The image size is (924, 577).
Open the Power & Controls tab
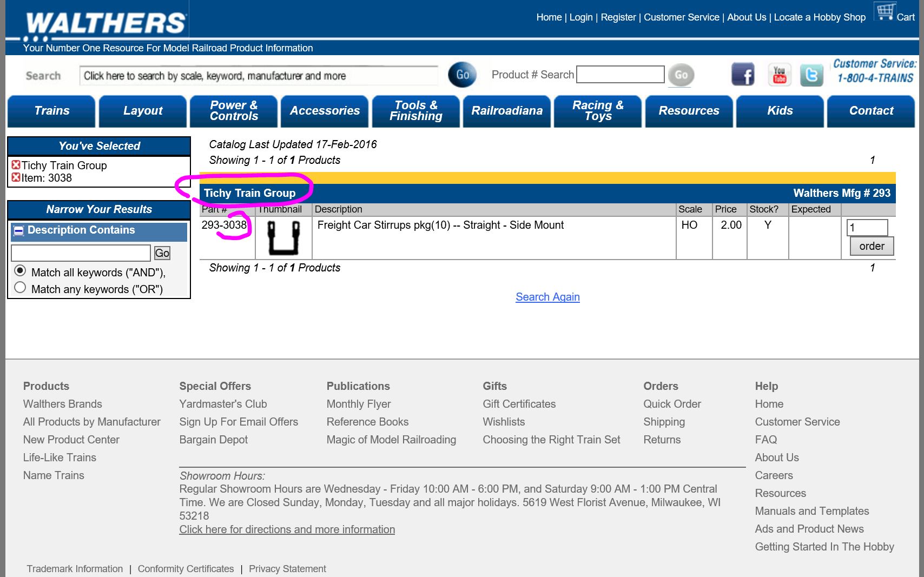coord(234,111)
